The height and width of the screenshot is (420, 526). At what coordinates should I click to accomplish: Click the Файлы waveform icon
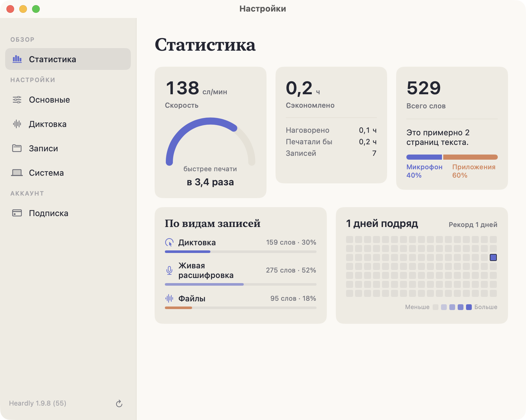169,298
